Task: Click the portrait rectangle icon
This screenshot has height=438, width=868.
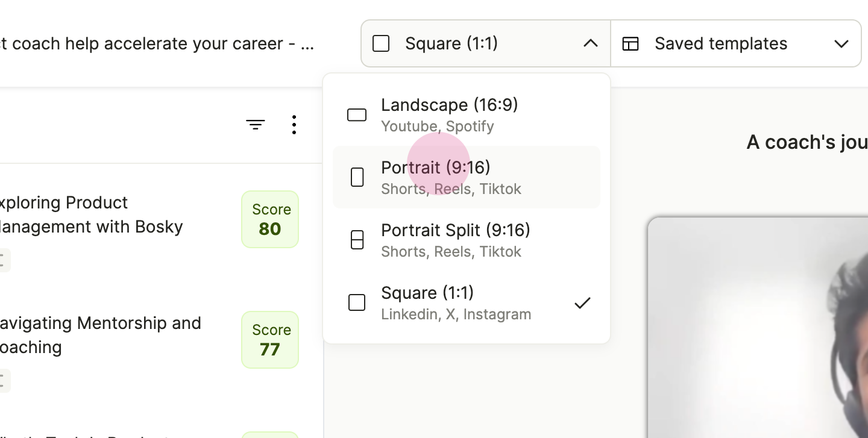Action: [357, 177]
